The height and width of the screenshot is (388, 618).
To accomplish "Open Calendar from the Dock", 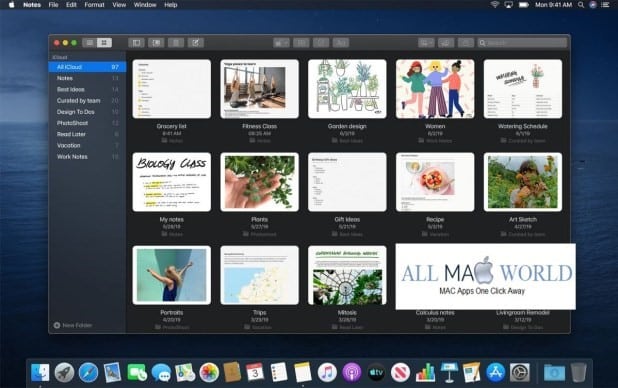I will [255, 372].
